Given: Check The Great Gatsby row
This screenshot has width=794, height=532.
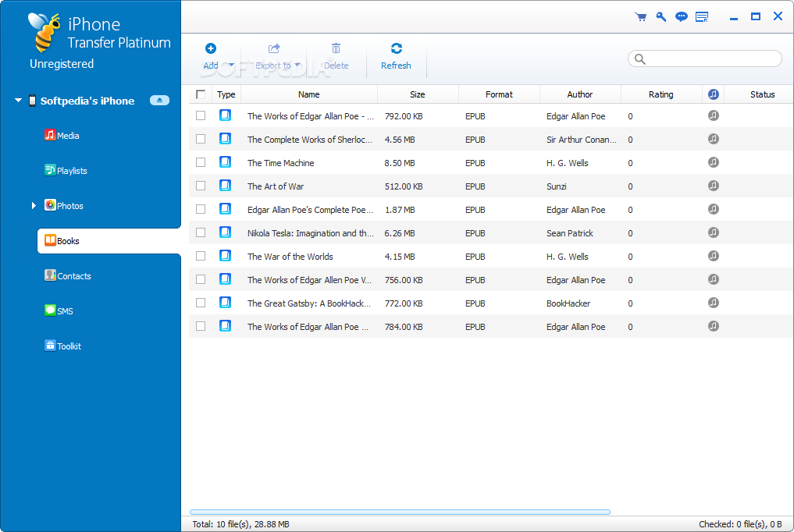Looking at the screenshot, I should (201, 303).
